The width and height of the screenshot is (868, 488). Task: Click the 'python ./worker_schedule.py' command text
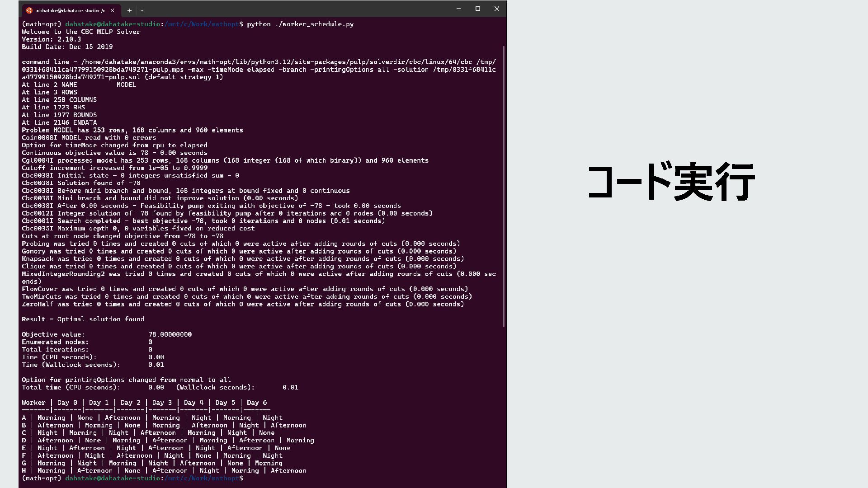click(x=300, y=24)
